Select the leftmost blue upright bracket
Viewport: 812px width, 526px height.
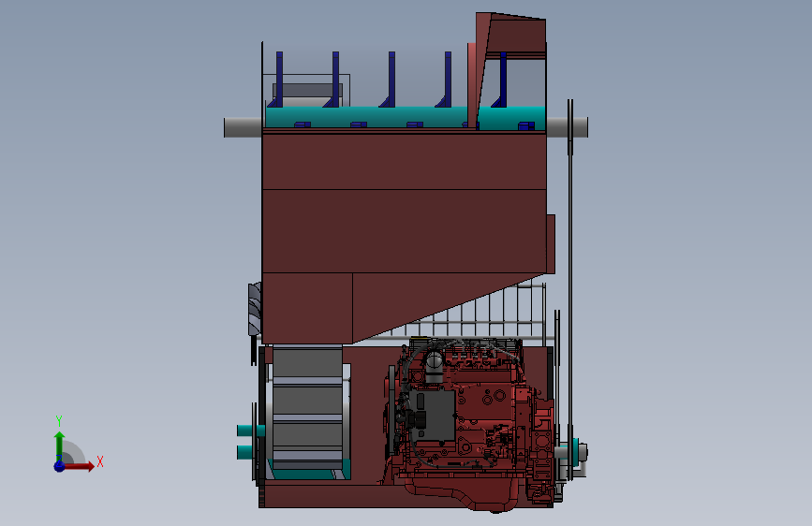277,80
